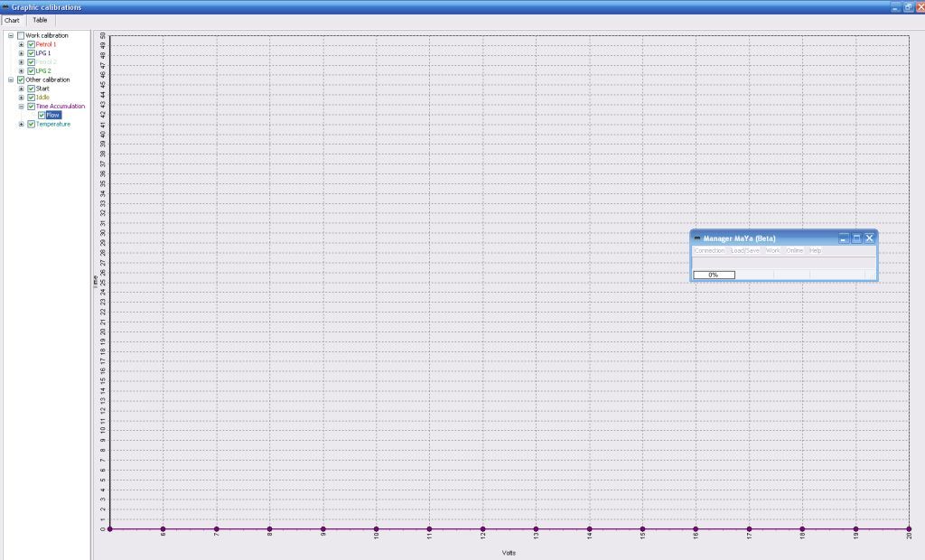Select the Temperature tree label
Image resolution: width=925 pixels, height=560 pixels.
[53, 124]
